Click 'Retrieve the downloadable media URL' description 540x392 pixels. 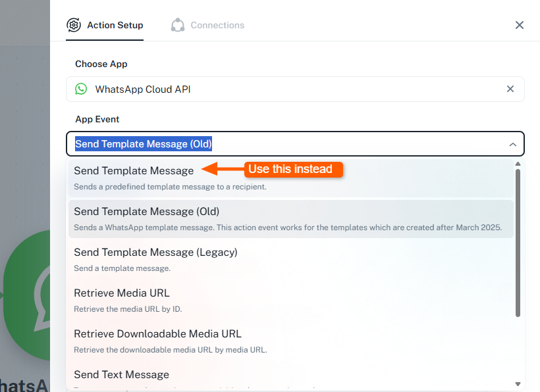[x=171, y=350]
